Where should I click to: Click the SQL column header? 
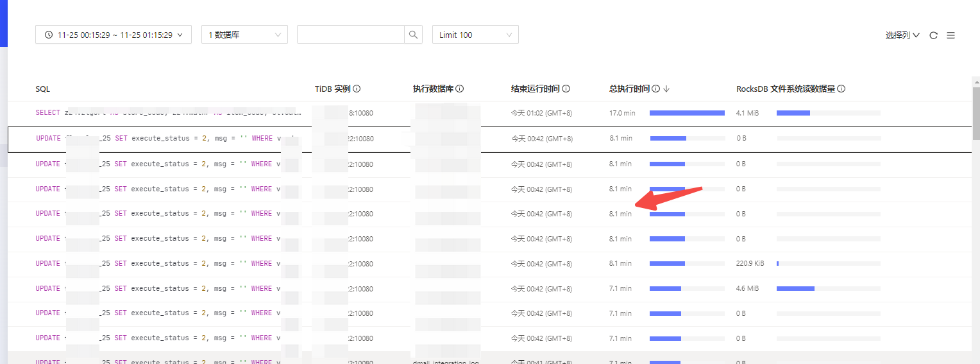pos(43,89)
